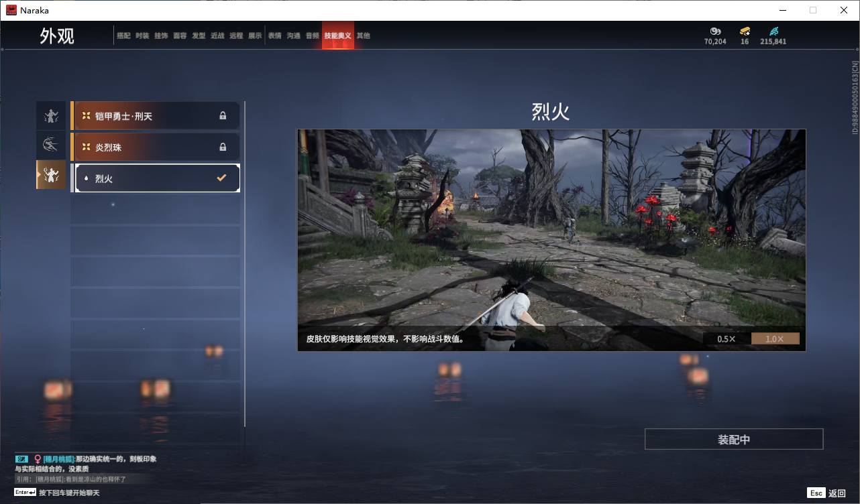The image size is (860, 504).
Task: Click the rarity emblem beside 炎烈珠
Action: click(86, 147)
